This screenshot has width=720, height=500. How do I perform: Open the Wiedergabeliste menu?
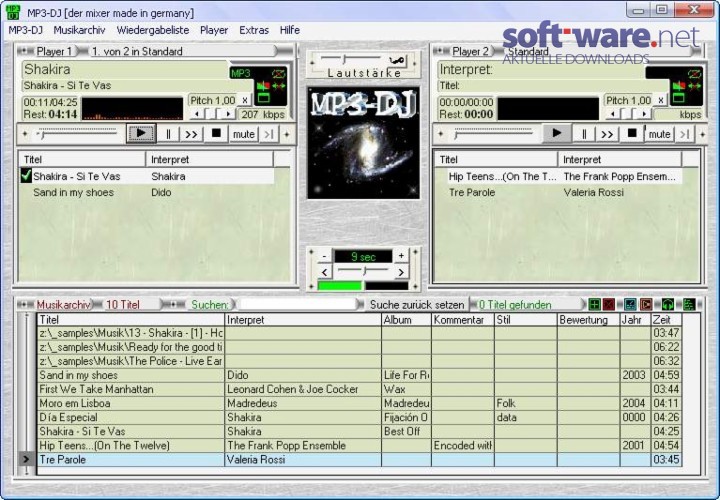(153, 30)
